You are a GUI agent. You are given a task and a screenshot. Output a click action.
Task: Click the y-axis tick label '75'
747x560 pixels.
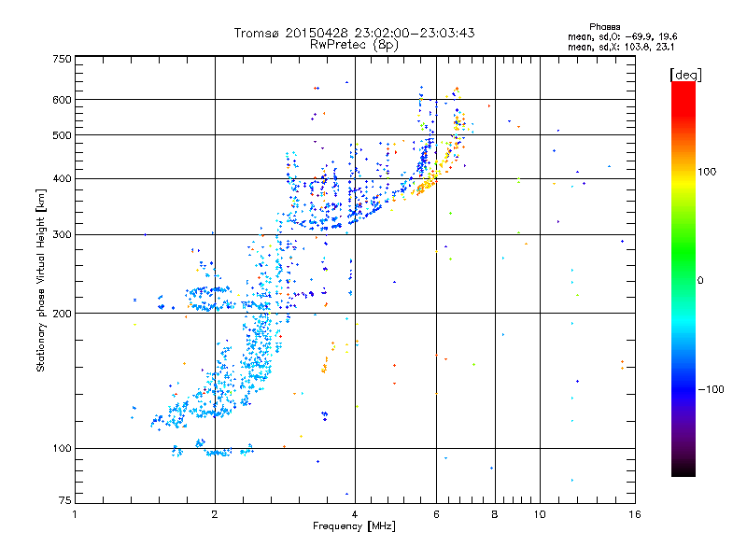click(65, 500)
